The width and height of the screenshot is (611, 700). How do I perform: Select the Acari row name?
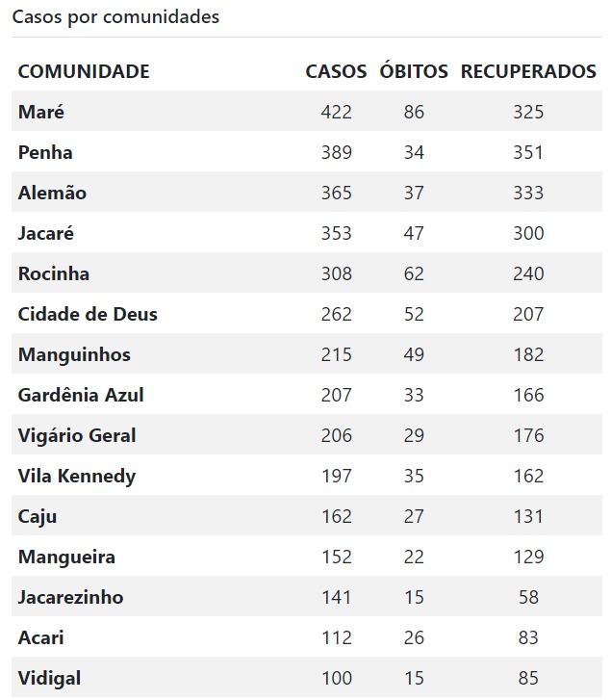(x=40, y=638)
